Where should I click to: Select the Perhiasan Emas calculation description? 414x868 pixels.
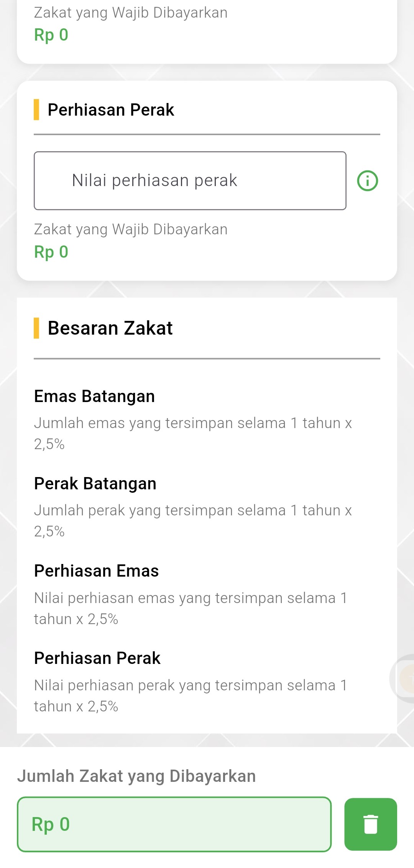tap(191, 608)
